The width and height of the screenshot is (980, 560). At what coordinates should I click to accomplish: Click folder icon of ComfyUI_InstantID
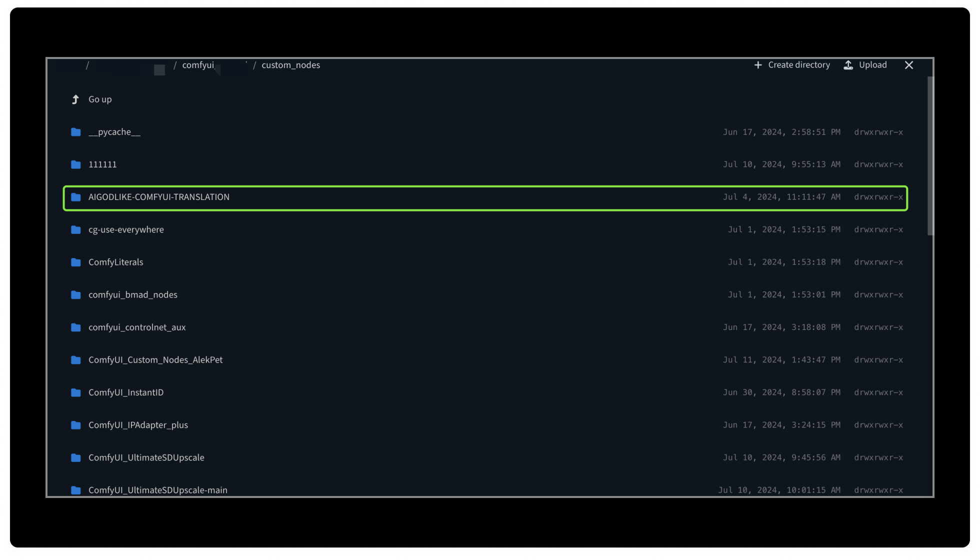[76, 392]
